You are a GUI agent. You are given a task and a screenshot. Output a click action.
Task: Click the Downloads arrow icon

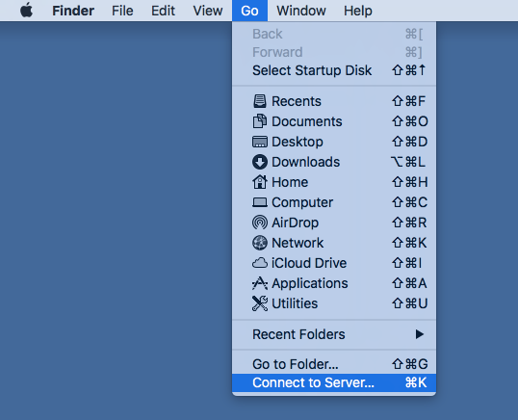click(x=260, y=162)
